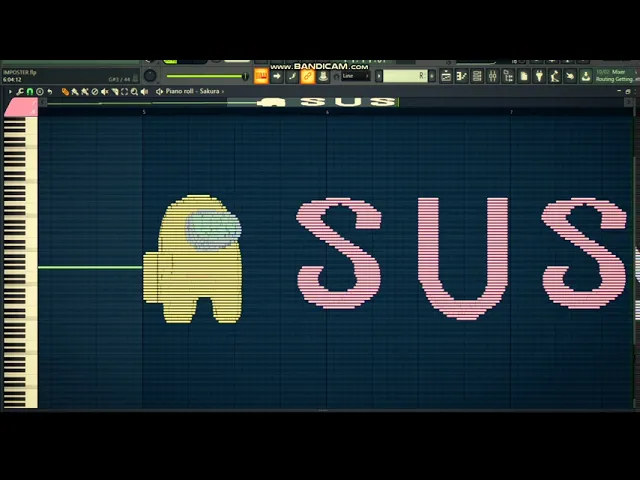
Task: Click the round volume knob
Action: [x=150, y=76]
